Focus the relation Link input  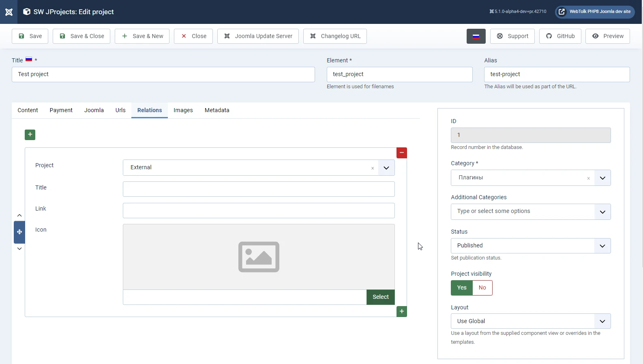coord(259,211)
